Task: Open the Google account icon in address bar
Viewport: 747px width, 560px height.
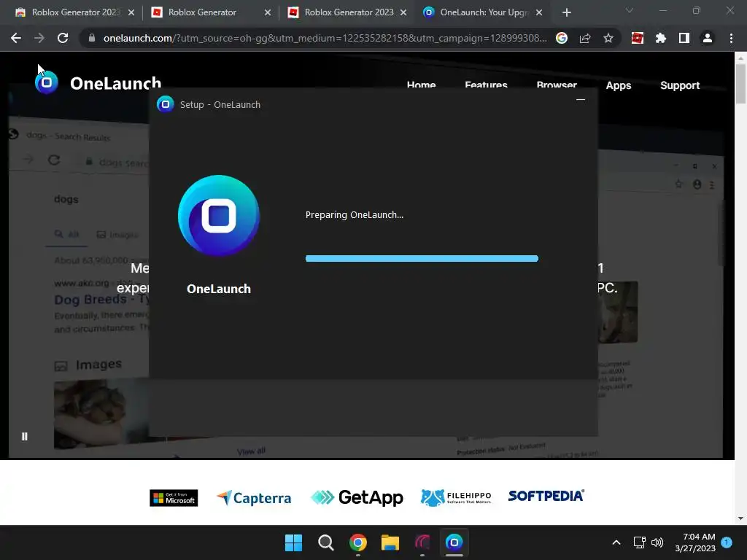Action: pos(562,38)
